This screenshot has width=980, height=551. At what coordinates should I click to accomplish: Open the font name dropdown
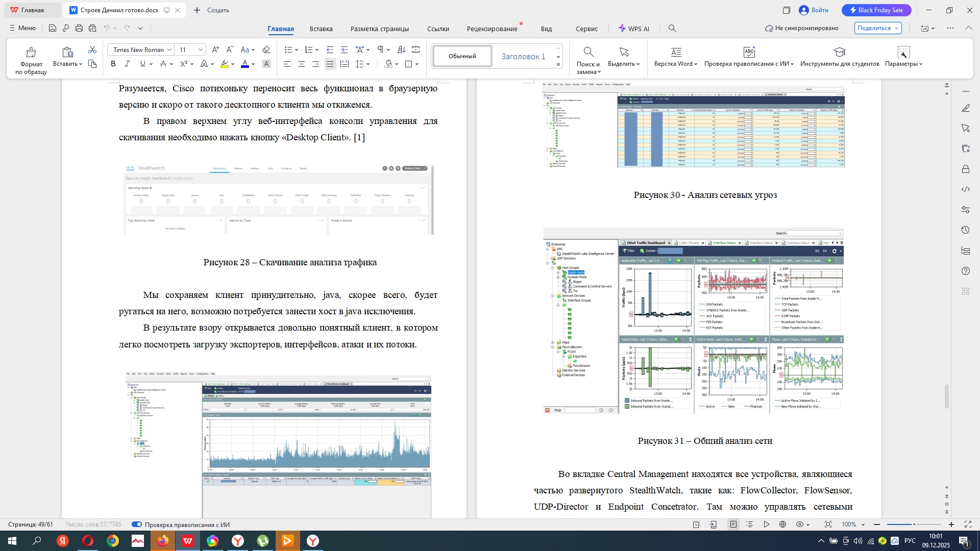click(169, 49)
